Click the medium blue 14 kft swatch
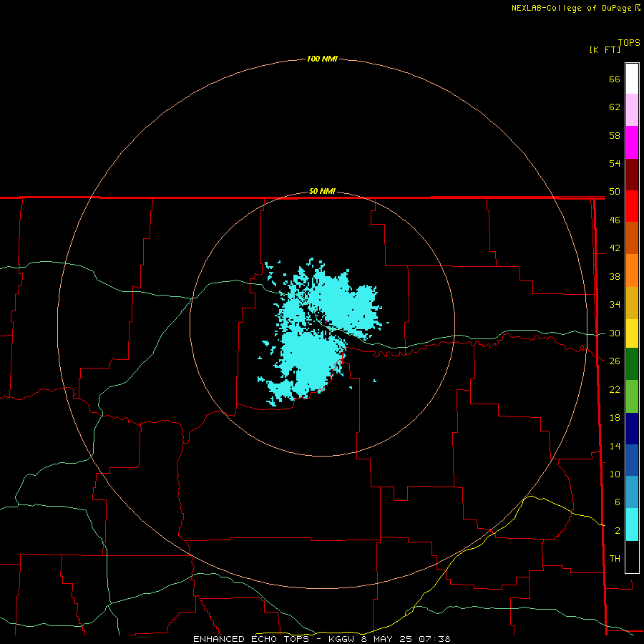This screenshot has width=644, height=644. (x=632, y=460)
